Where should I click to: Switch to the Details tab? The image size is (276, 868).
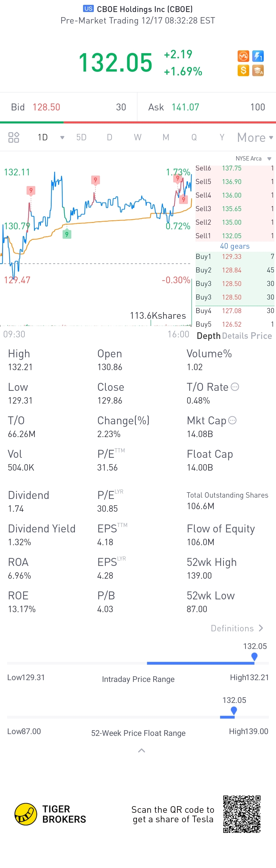(235, 336)
